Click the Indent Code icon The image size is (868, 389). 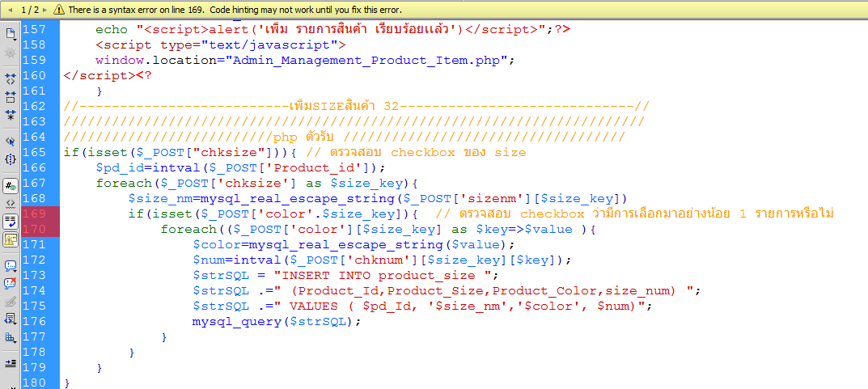11,363
